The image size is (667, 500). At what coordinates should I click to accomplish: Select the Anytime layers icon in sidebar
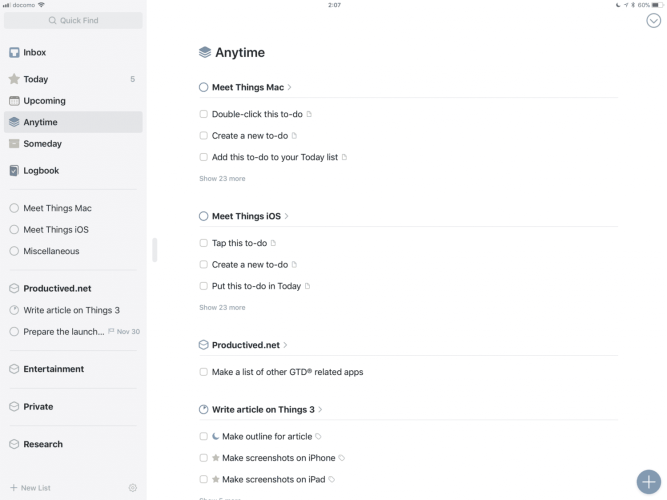(x=14, y=122)
